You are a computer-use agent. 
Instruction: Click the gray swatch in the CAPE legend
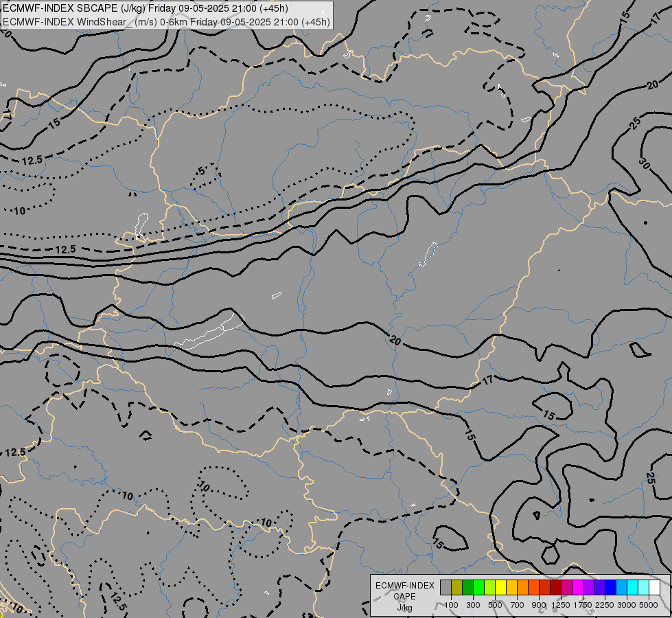coord(445,588)
